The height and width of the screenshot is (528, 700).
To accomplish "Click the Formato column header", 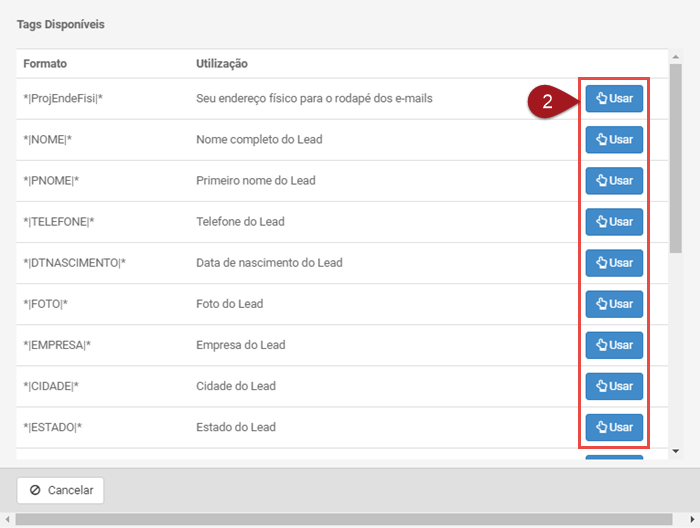I will pyautogui.click(x=45, y=64).
